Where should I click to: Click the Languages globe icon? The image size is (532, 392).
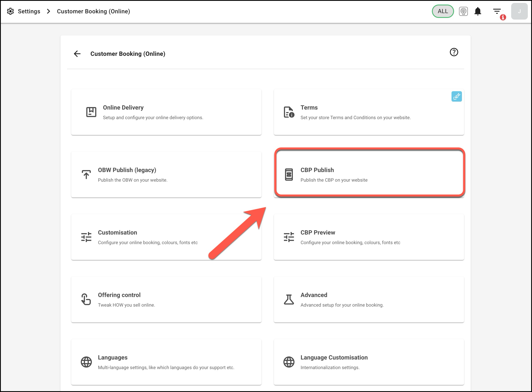[86, 362]
